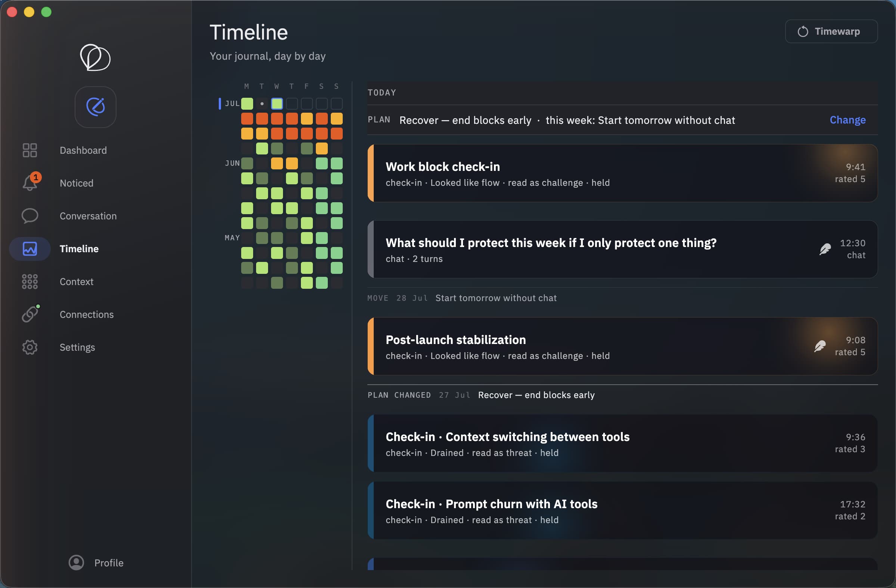The width and height of the screenshot is (896, 588).
Task: Open the new entry compose button
Action: 95,107
